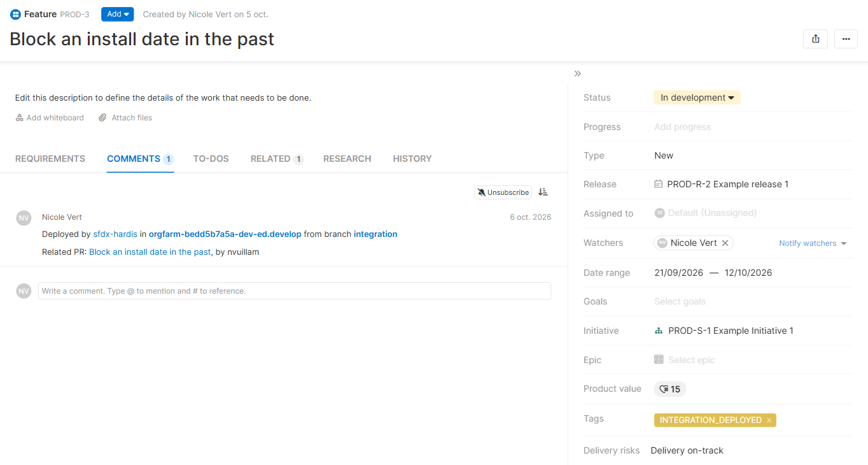Click the product value score 15 badge

coord(669,389)
